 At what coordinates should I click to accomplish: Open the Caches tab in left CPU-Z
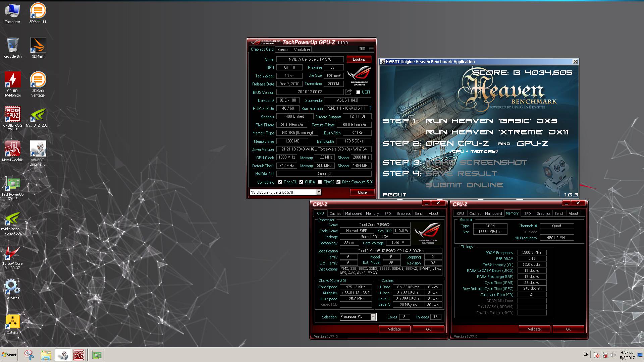pyautogui.click(x=335, y=214)
